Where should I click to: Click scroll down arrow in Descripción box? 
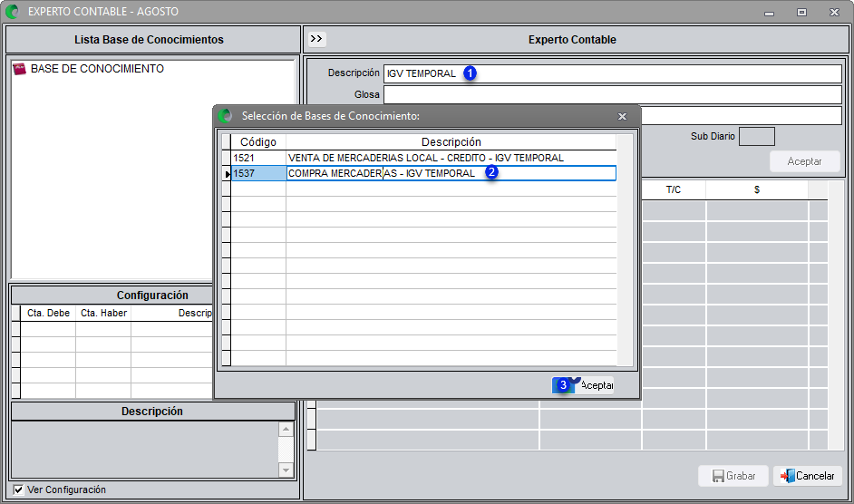[x=286, y=470]
